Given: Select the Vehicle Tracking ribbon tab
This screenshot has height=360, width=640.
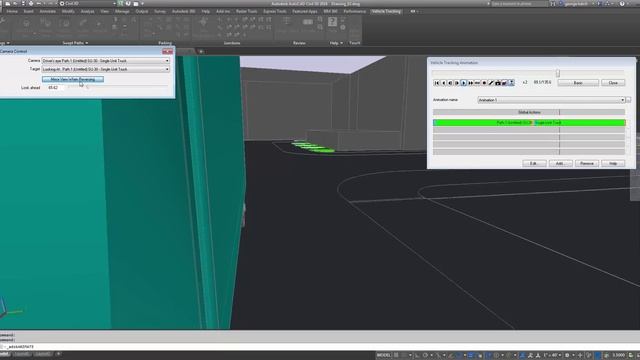Looking at the screenshot, I should (386, 11).
